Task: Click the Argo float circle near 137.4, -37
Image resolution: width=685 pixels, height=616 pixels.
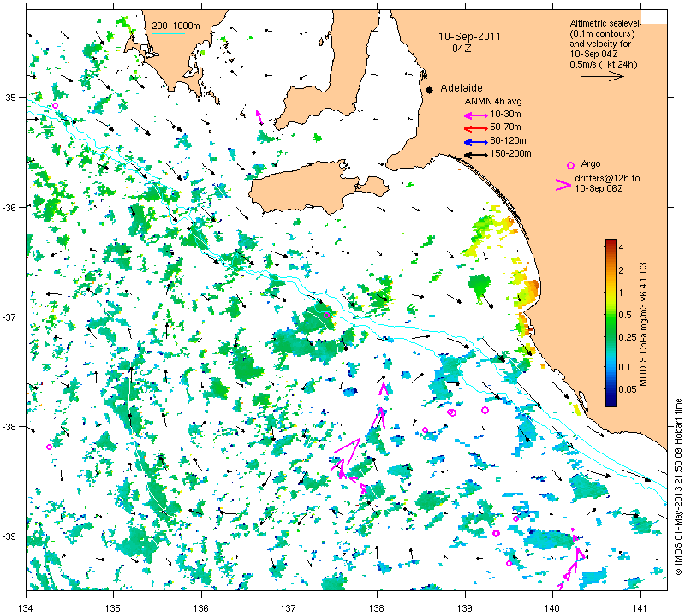Action: pyautogui.click(x=327, y=315)
